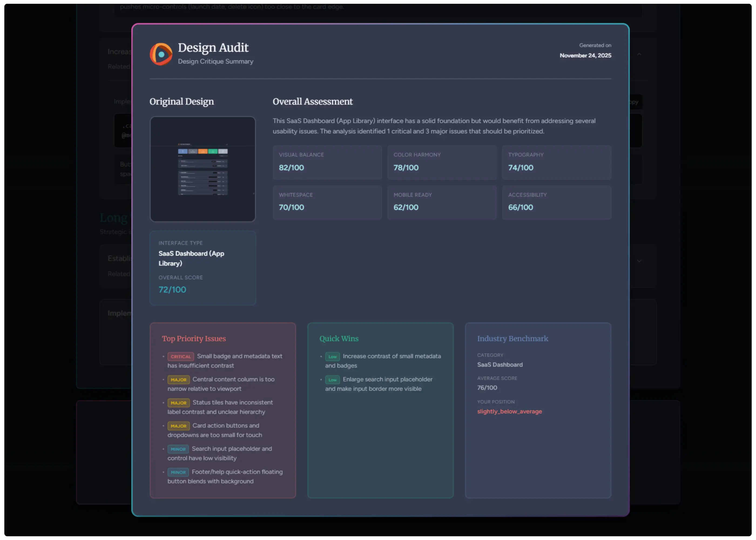Open the Original Design thumbnail preview
This screenshot has height=540, width=756.
tap(202, 169)
